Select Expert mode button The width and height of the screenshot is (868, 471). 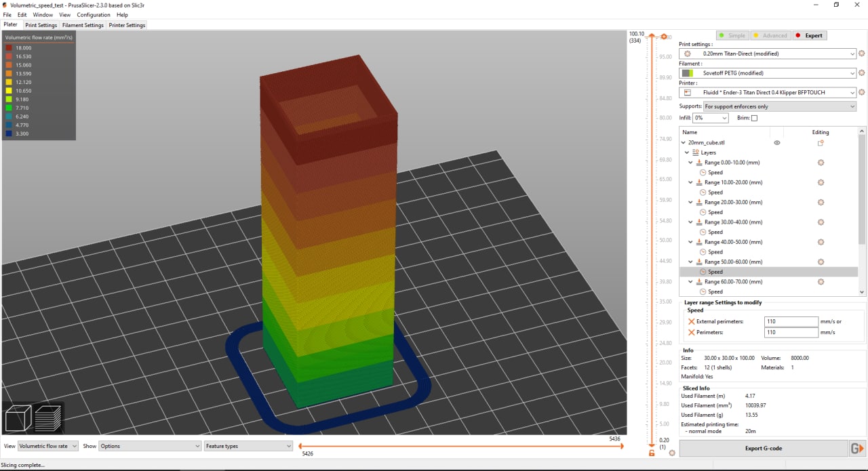[x=809, y=35]
